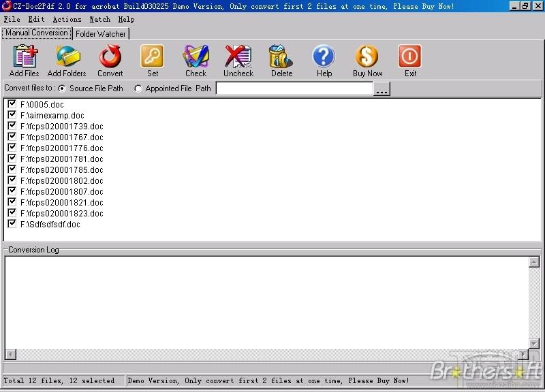Click the CZ-Doc2Pdf title bar app icon

(x=6, y=6)
